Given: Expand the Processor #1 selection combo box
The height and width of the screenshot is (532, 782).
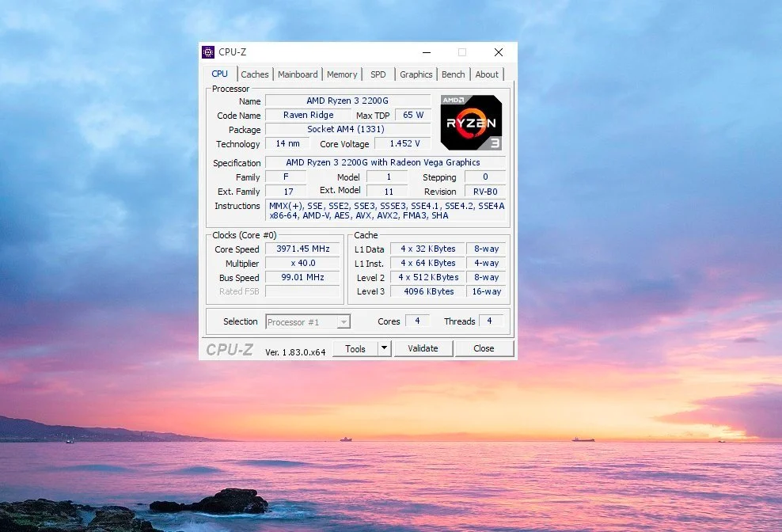Looking at the screenshot, I should [308, 322].
